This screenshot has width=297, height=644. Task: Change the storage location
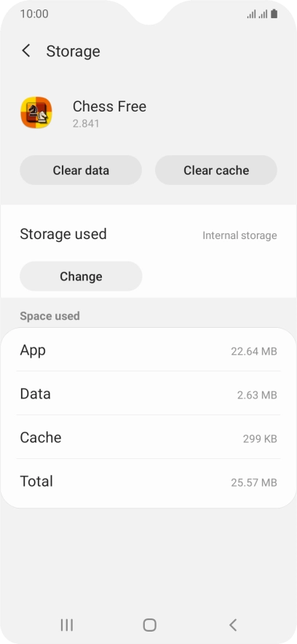(81, 276)
